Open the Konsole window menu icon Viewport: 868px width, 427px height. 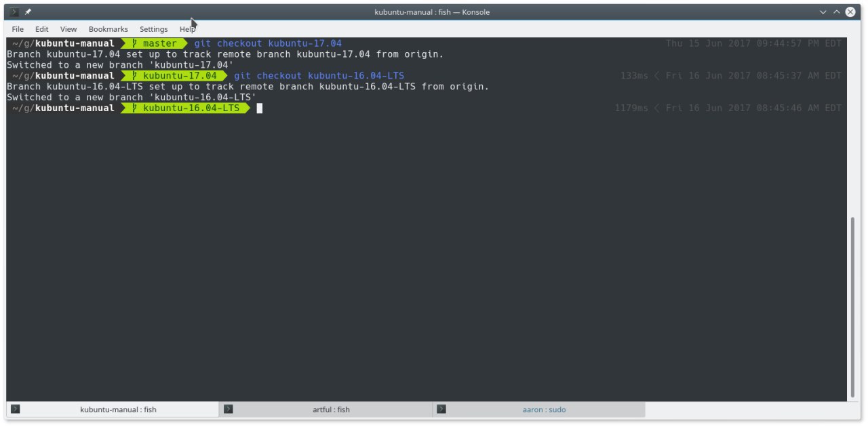point(15,12)
